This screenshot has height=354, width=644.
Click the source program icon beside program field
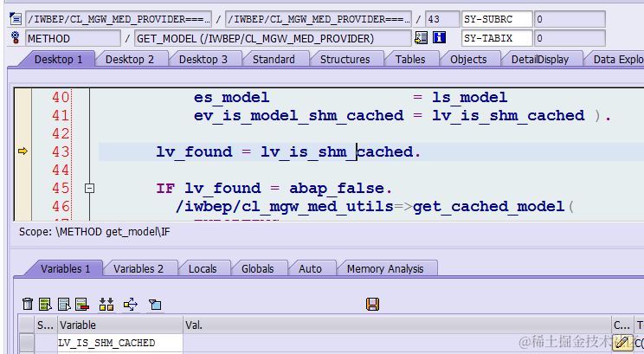point(16,19)
